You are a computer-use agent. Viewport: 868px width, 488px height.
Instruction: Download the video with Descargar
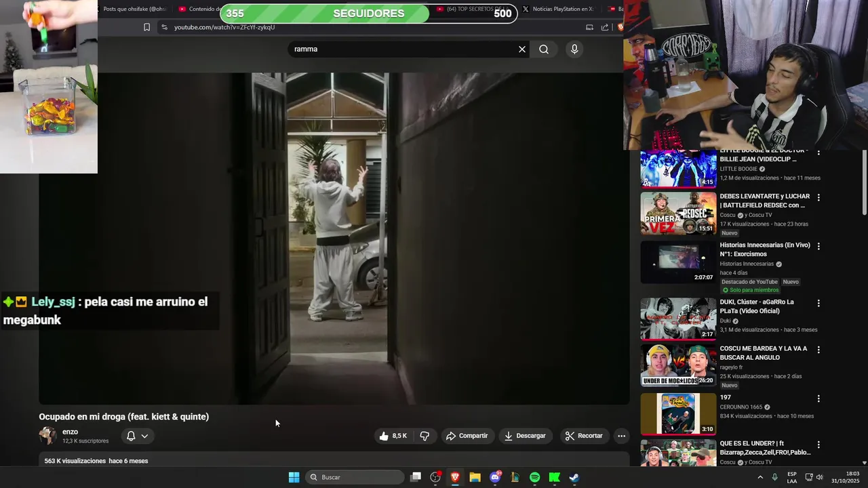525,436
